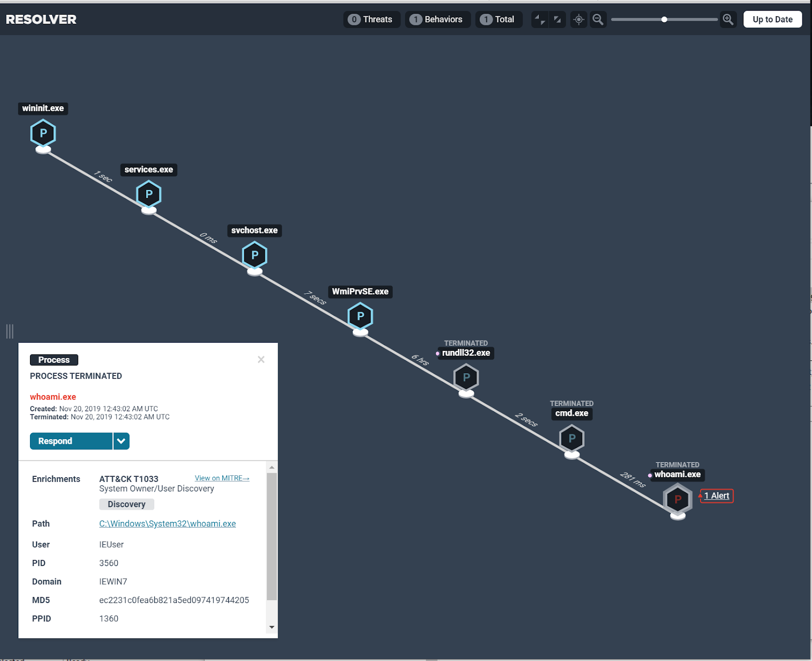Click the PPID value 1360
This screenshot has width=812, height=661.
tap(109, 618)
